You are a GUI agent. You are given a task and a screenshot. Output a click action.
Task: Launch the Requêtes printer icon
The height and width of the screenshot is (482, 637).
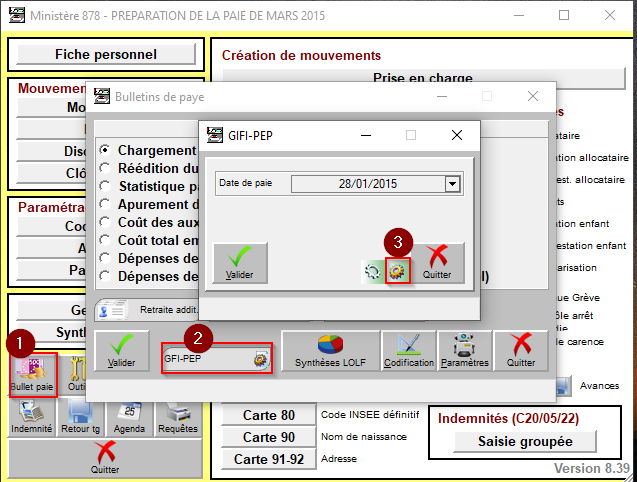tap(177, 416)
